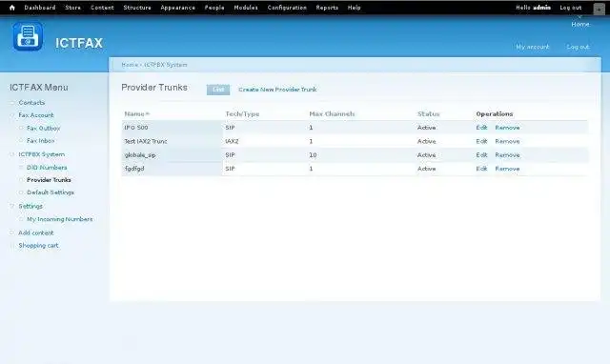Open the Content menu
The width and height of the screenshot is (610, 364).
[102, 8]
